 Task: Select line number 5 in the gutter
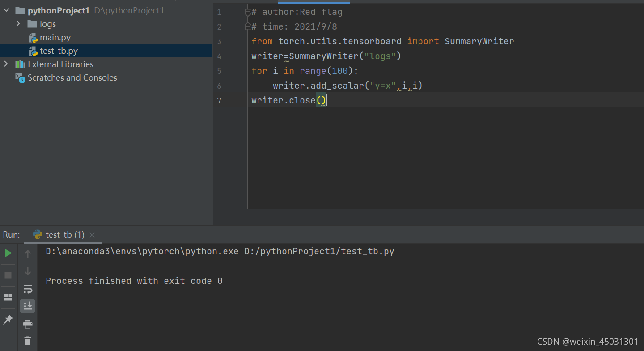219,71
